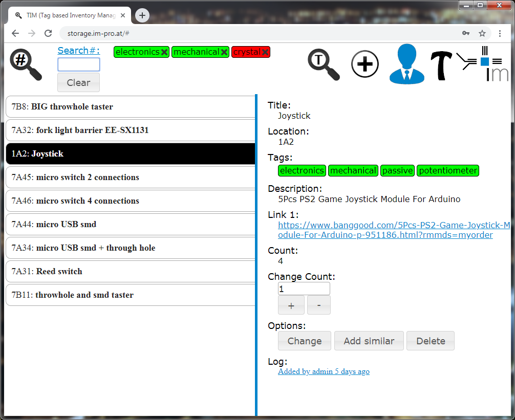Screen dimensions: 515x420
Task: Click the potentiometer tag
Action: click(x=447, y=171)
